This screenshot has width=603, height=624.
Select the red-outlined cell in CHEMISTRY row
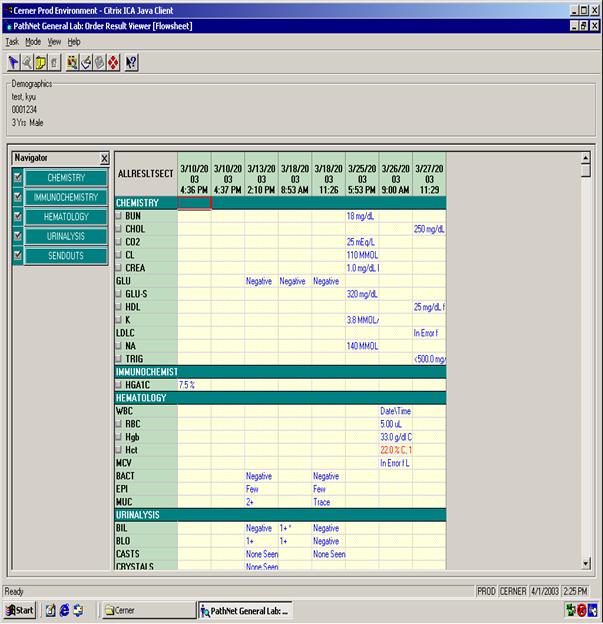(194, 203)
